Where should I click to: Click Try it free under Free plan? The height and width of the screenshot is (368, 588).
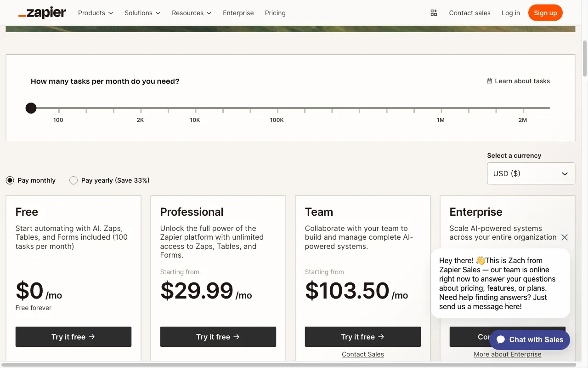[73, 337]
